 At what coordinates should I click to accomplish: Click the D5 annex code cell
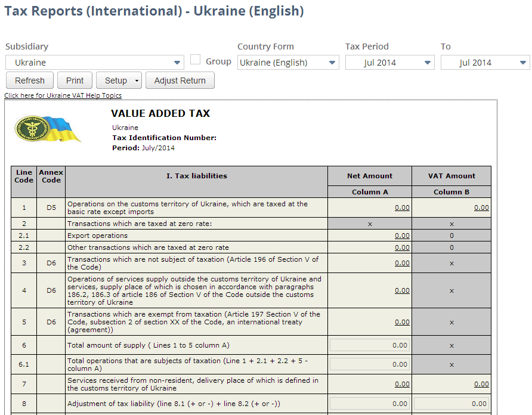click(51, 207)
